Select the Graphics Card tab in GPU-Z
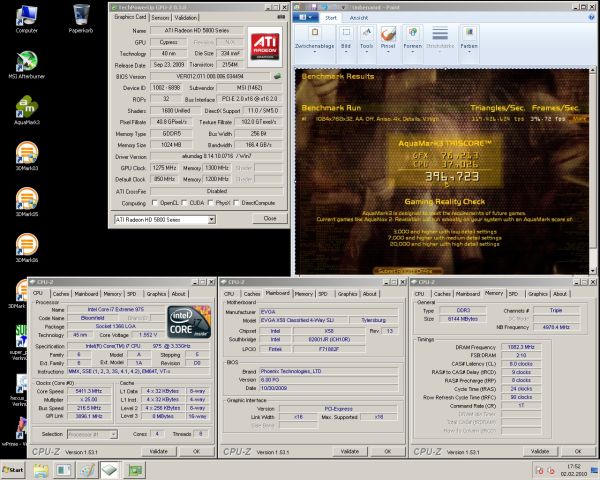 click(x=130, y=17)
